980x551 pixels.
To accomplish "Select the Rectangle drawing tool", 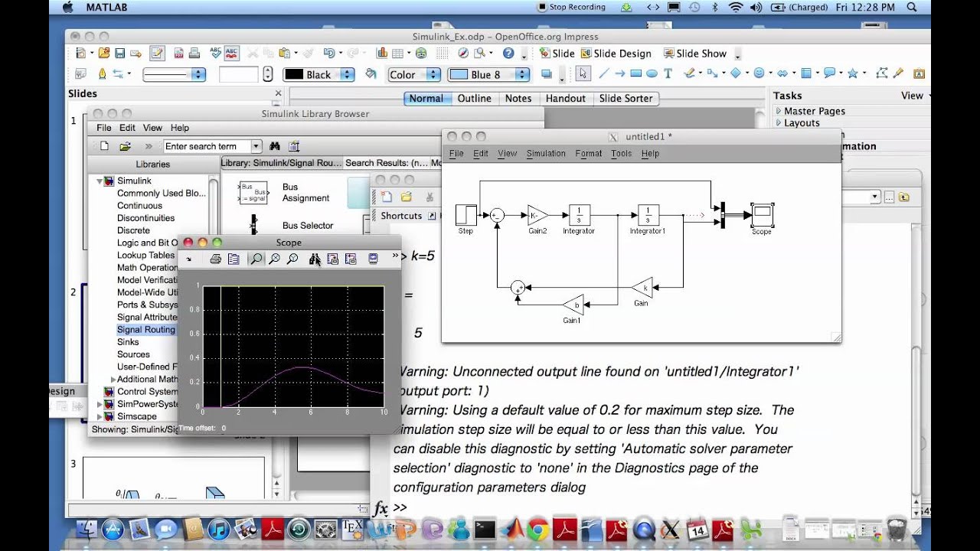I will [635, 74].
